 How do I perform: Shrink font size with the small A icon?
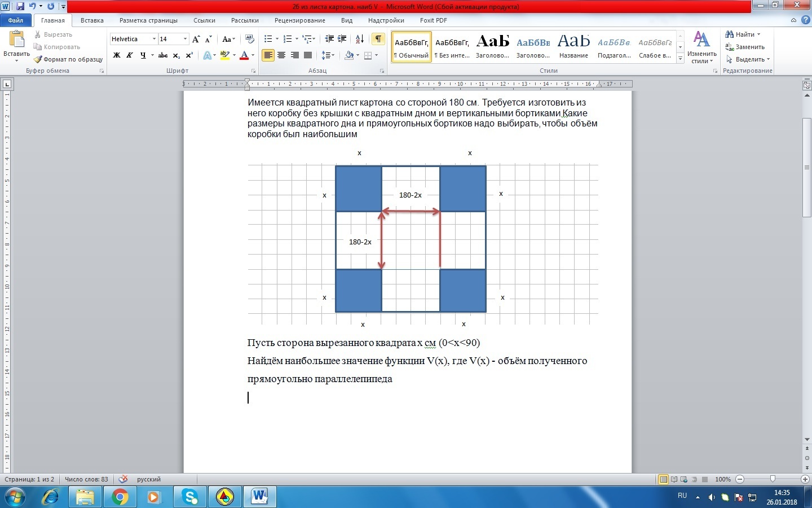click(208, 39)
